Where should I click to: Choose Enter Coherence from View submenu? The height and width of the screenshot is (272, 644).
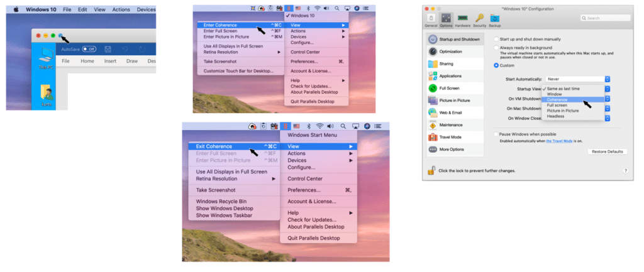pyautogui.click(x=241, y=25)
